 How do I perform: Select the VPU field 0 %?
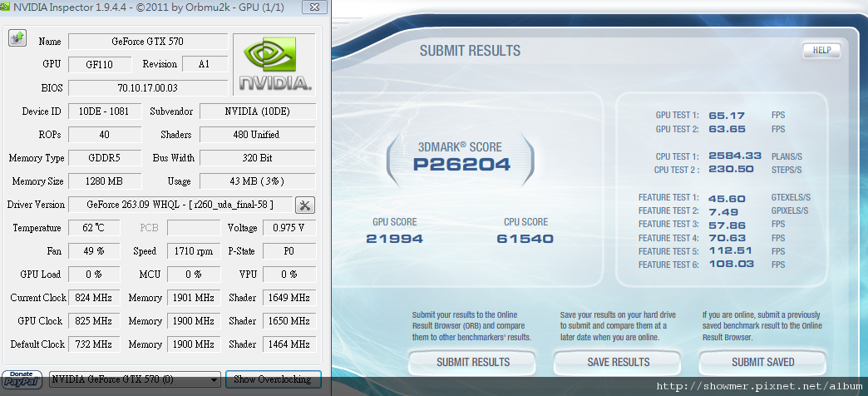point(289,275)
